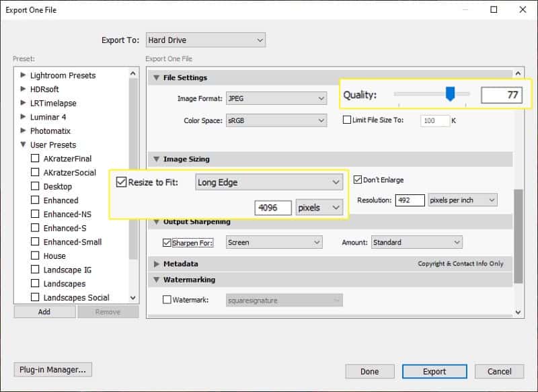This screenshot has height=392, width=538.
Task: Expand the Luminar 4 preset group
Action: (23, 116)
